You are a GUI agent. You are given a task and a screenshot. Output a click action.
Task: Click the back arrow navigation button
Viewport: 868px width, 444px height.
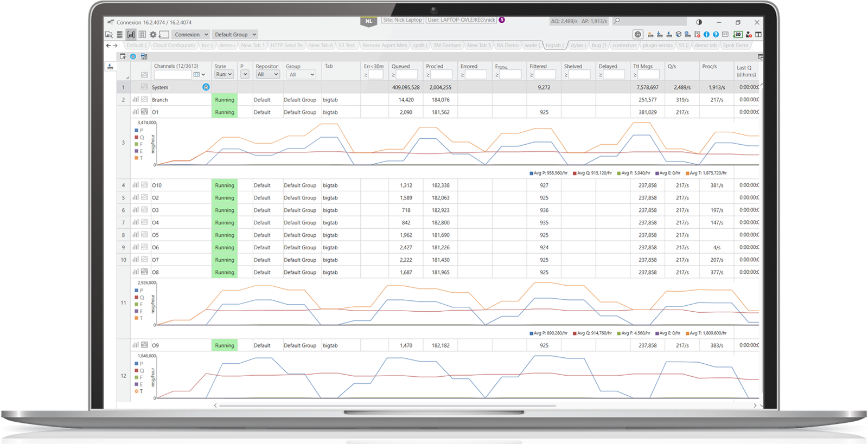(x=108, y=46)
